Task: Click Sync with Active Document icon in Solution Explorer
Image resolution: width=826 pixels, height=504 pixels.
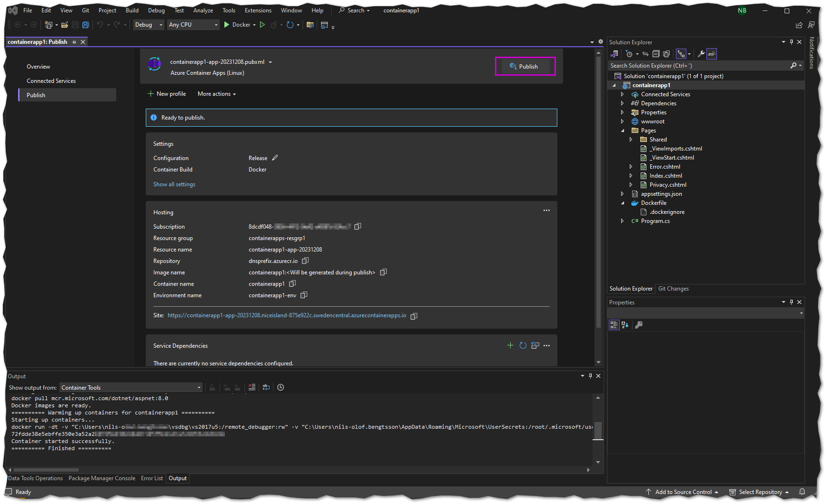Action: coord(645,54)
